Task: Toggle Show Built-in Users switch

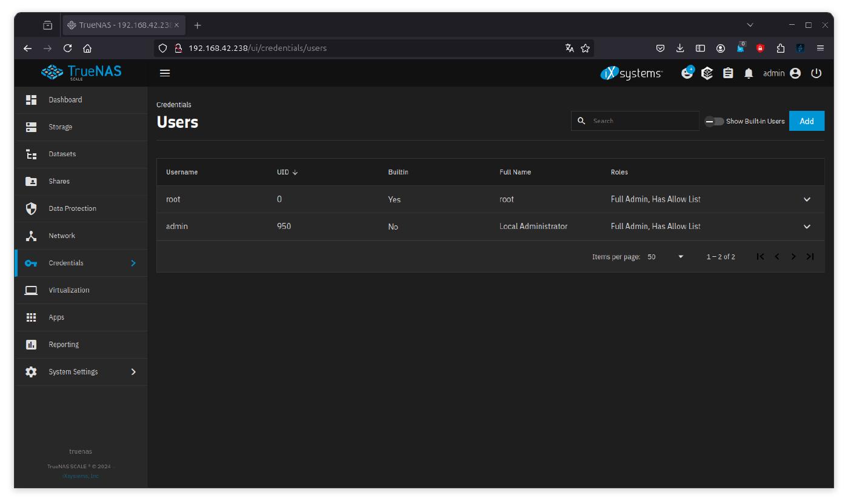Action: point(714,121)
